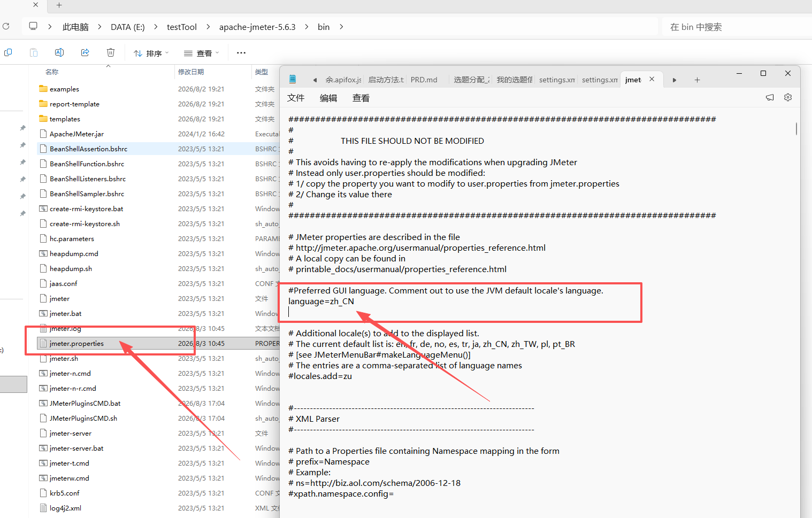
Task: Click testTool in the address path
Action: point(182,27)
